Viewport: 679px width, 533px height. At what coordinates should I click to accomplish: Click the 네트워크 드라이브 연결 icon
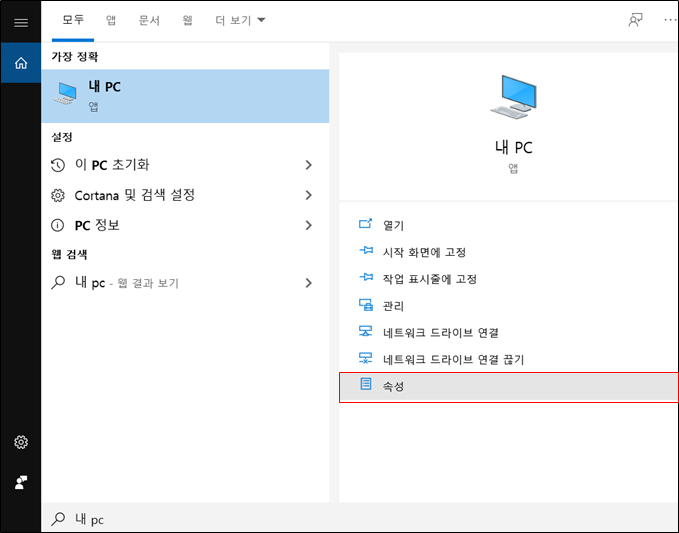pyautogui.click(x=365, y=331)
